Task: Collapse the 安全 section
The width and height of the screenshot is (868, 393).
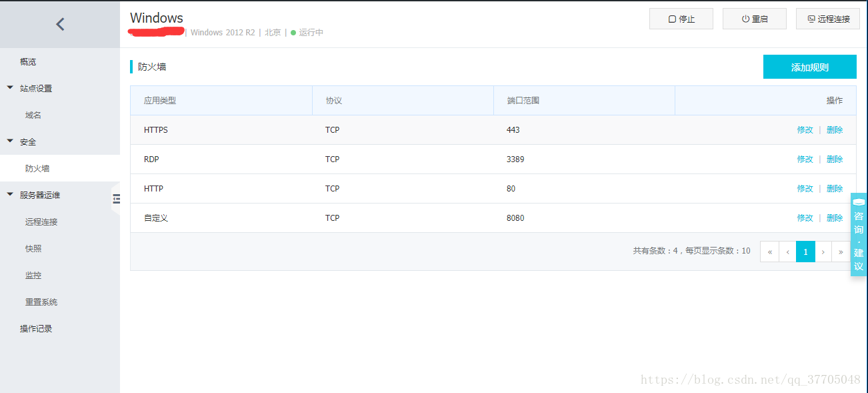Action: [10, 141]
